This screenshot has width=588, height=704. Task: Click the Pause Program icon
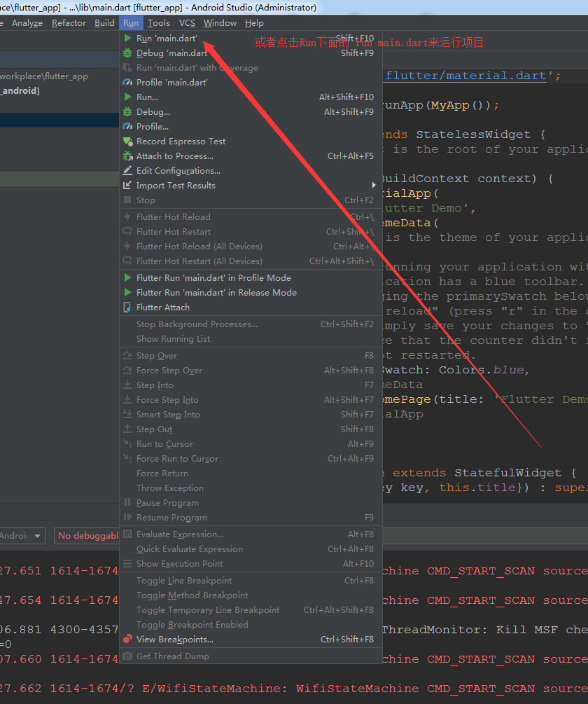tap(128, 503)
